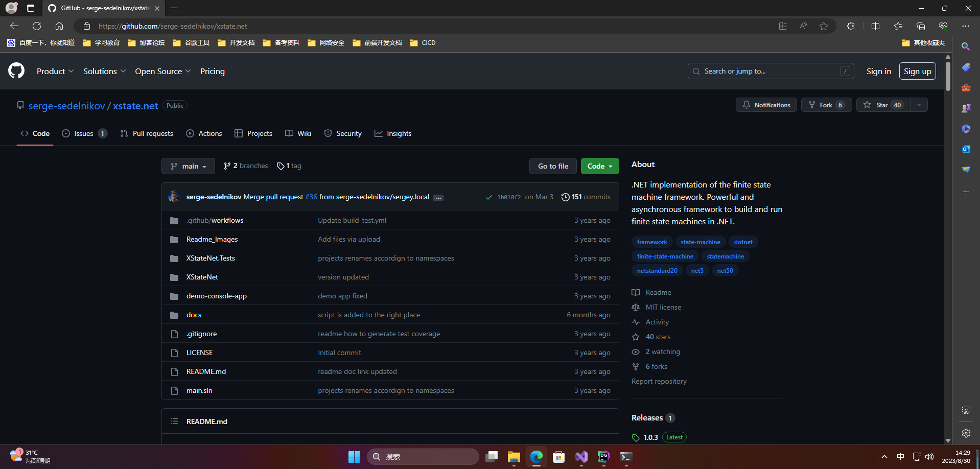Open the CICD bookmarks folder
The width and height of the screenshot is (980, 469).
(423, 43)
